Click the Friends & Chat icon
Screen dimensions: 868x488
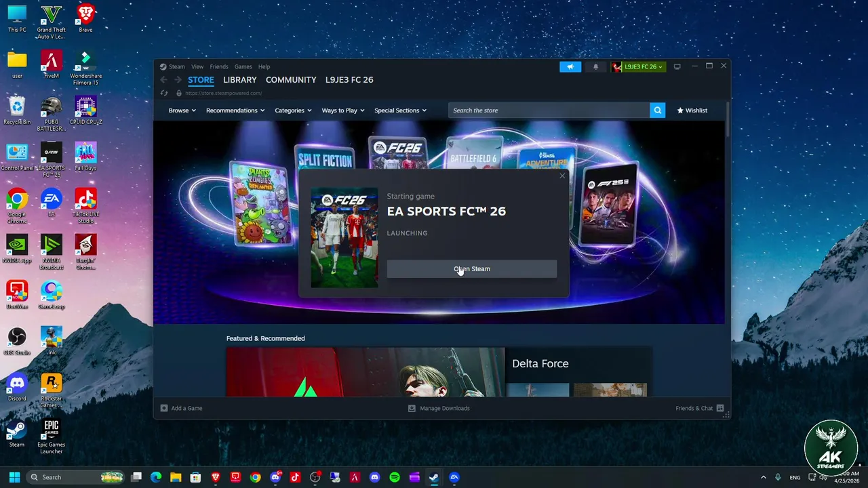[x=720, y=408]
